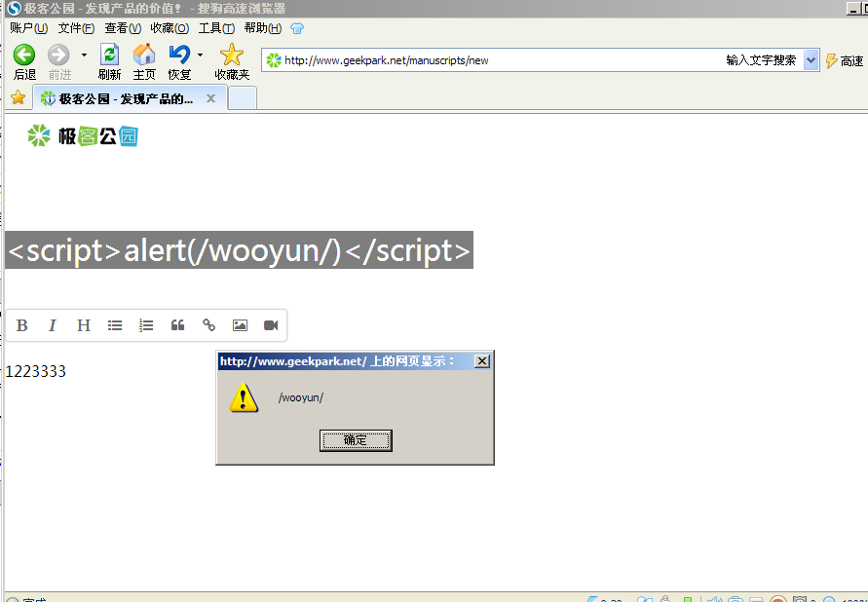This screenshot has height=602, width=868.
Task: Click the yellow bookmark star beside tabs
Action: (x=19, y=97)
